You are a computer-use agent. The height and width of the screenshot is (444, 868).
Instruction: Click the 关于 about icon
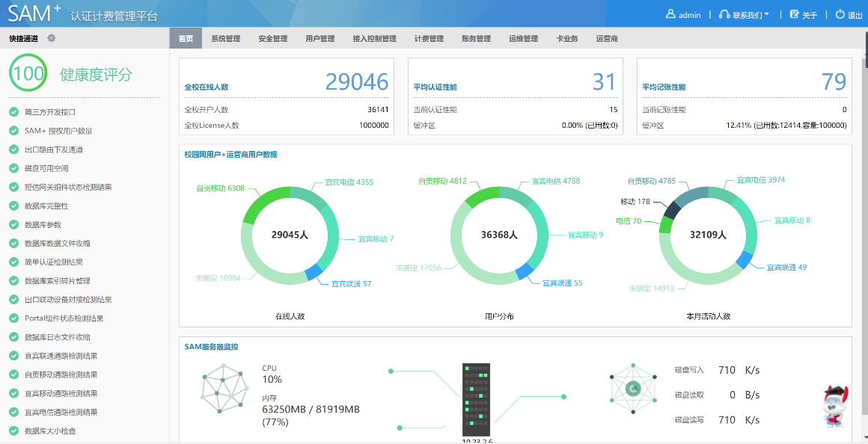pyautogui.click(x=794, y=14)
